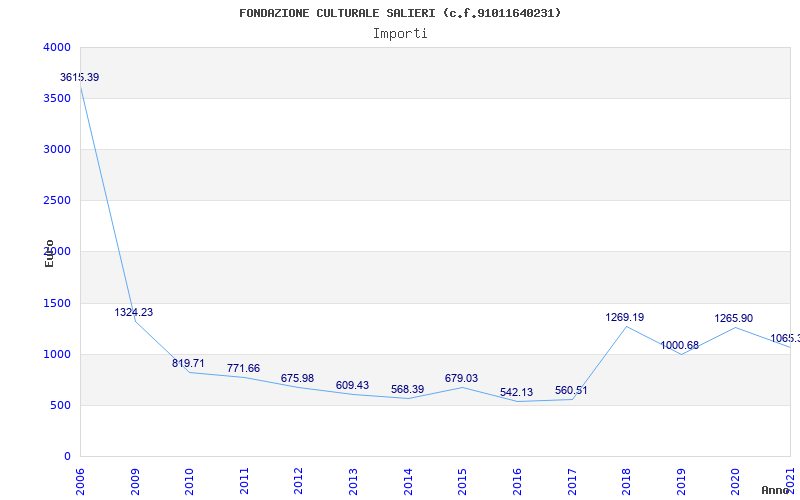
Task: Select the x-axis year 2018
Action: click(626, 481)
